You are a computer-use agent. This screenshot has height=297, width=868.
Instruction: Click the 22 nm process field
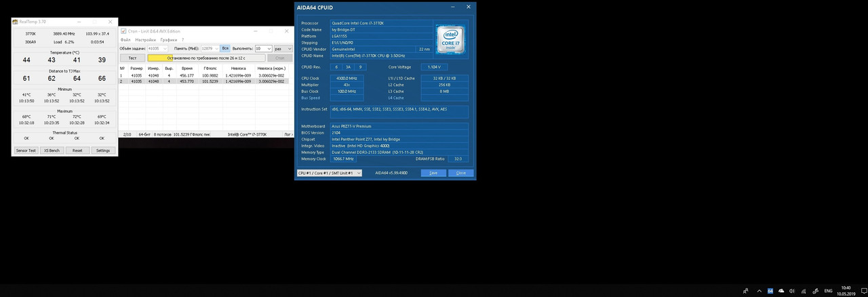click(424, 49)
